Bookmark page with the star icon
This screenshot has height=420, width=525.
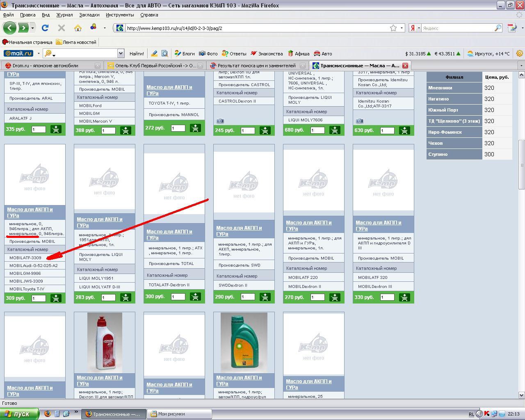[x=393, y=28]
